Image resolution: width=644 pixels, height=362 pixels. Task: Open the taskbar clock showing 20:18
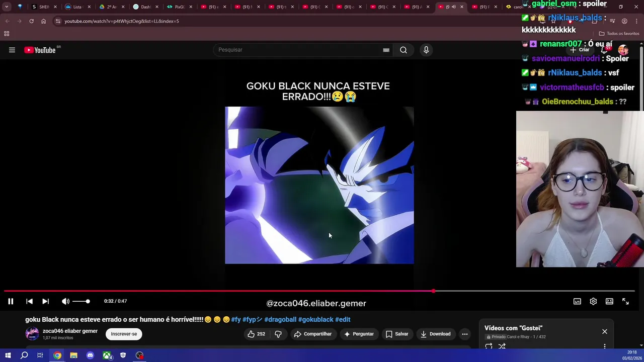632,355
